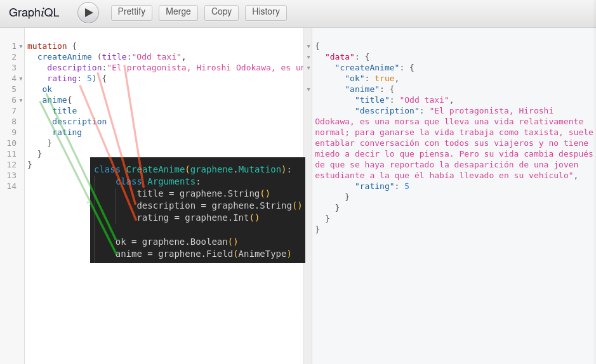The image size is (596, 364).
Task: Collapse the mutation block at line 1
Action: pos(21,46)
